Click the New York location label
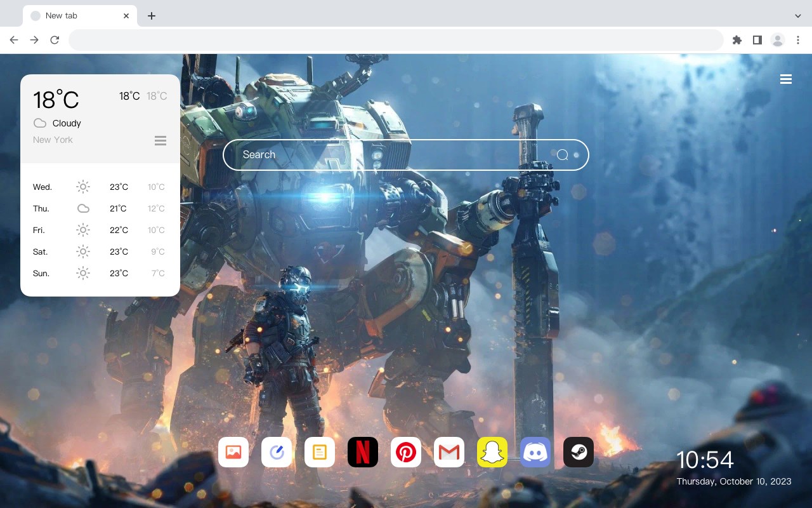Viewport: 812px width, 508px height. [x=53, y=140]
